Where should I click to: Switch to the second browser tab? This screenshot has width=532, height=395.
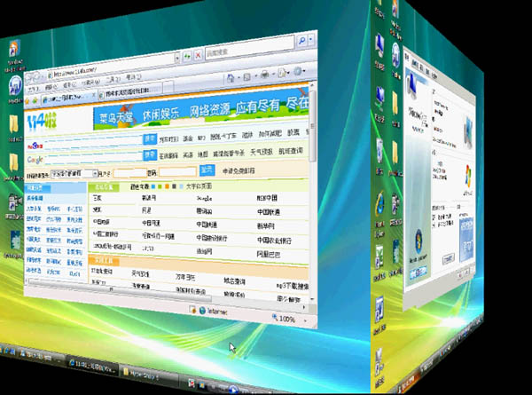coord(129,91)
